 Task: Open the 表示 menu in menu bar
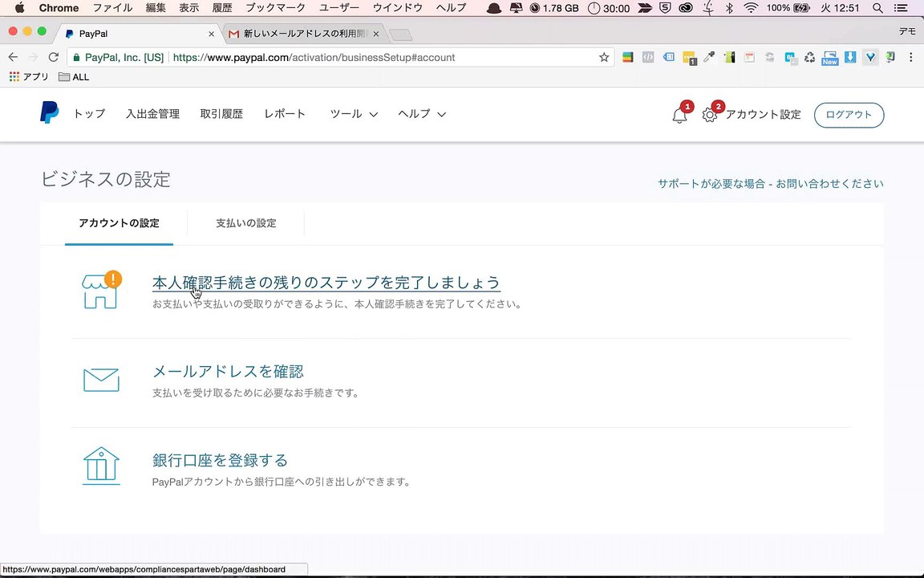(x=189, y=8)
